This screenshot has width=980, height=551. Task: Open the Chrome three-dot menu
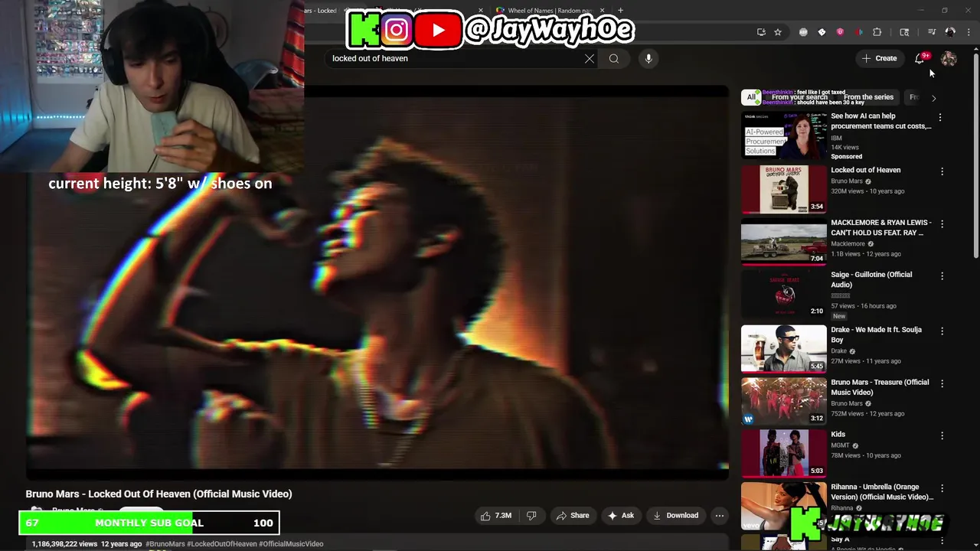969,32
